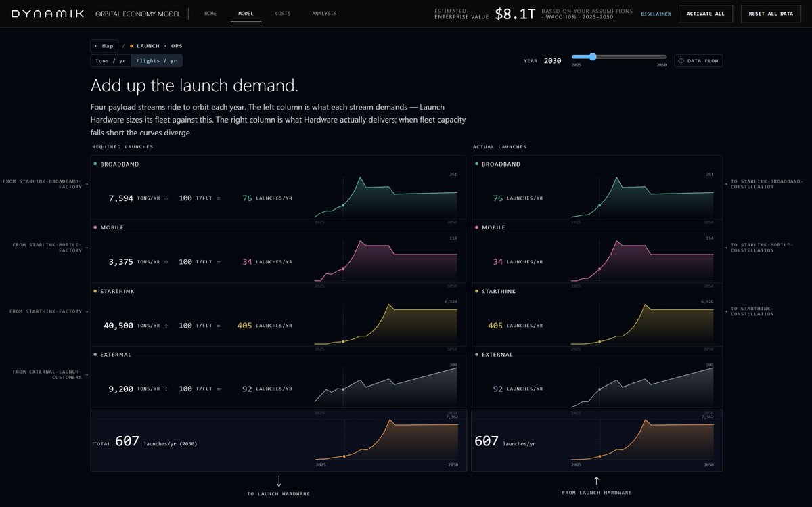Click the required EXTERNAL launches chart
The width and height of the screenshot is (812, 507).
pyautogui.click(x=386, y=387)
